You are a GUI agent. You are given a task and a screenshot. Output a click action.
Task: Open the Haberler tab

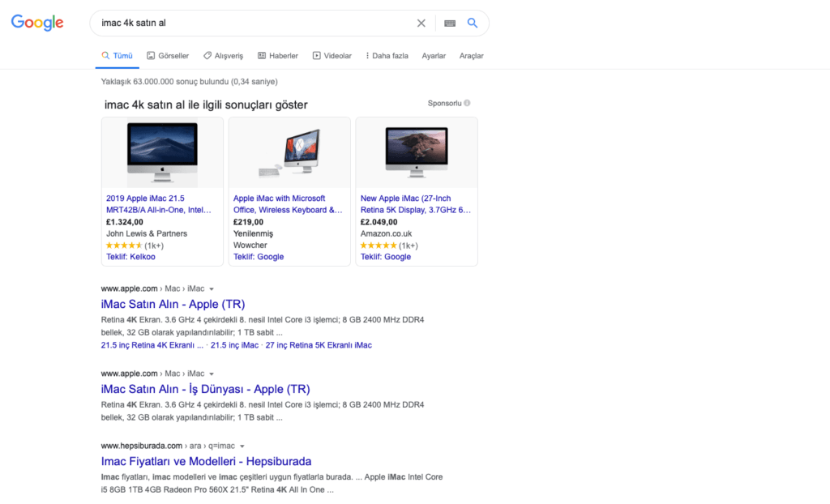(x=278, y=56)
